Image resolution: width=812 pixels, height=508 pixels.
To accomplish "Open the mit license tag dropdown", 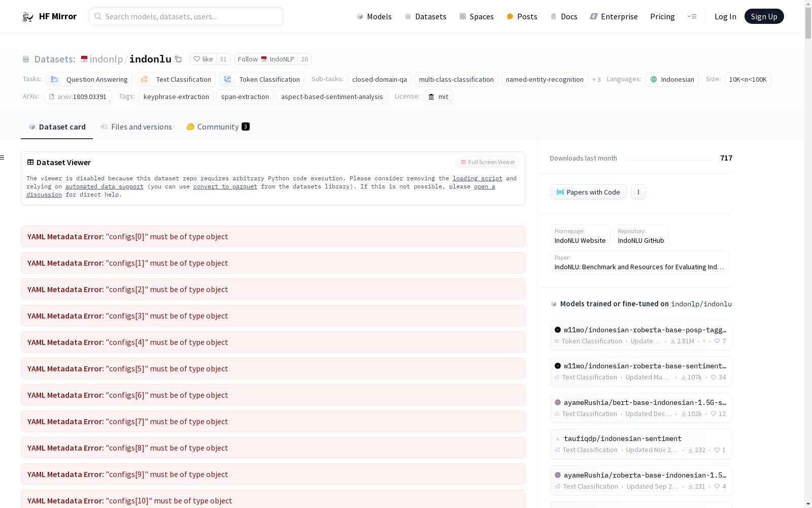I will [438, 97].
